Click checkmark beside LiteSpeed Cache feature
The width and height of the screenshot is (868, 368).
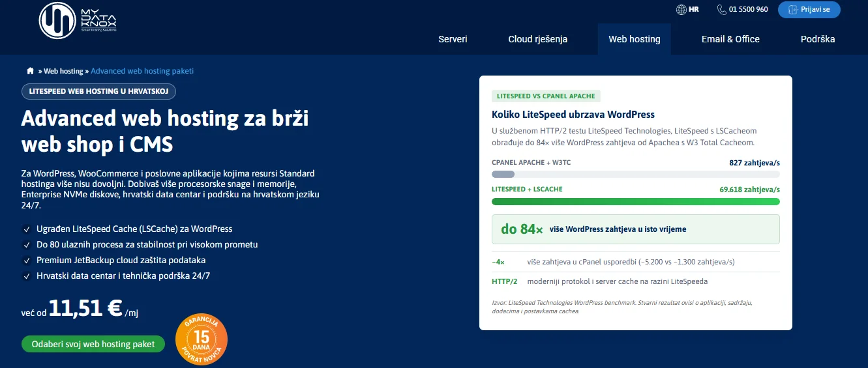pos(27,229)
